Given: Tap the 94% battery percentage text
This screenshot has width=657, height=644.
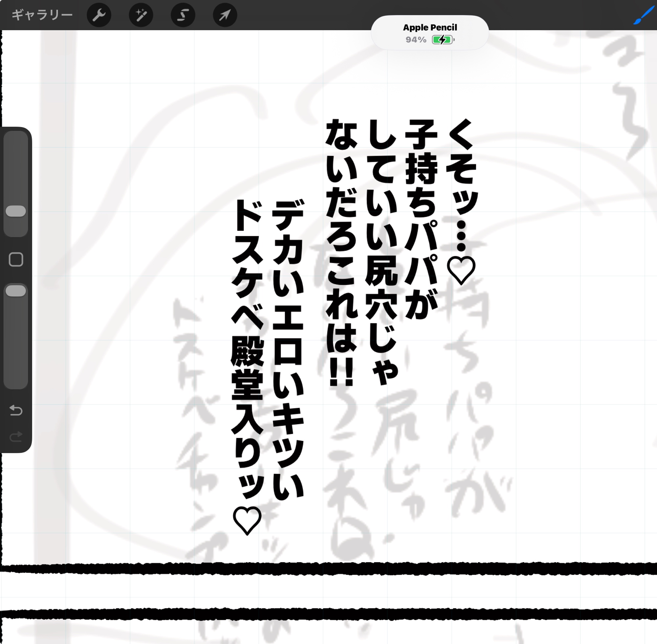Looking at the screenshot, I should click(416, 40).
